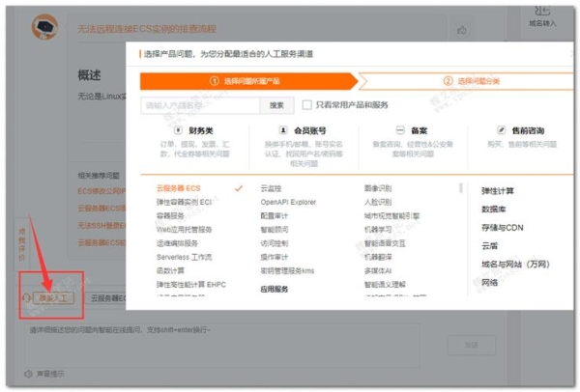Open the 无法SSH recommended question link

(x=101, y=225)
